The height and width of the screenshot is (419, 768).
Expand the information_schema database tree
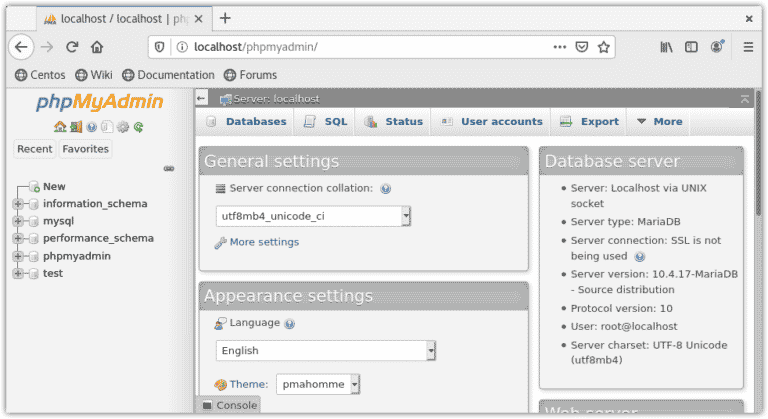[17, 204]
